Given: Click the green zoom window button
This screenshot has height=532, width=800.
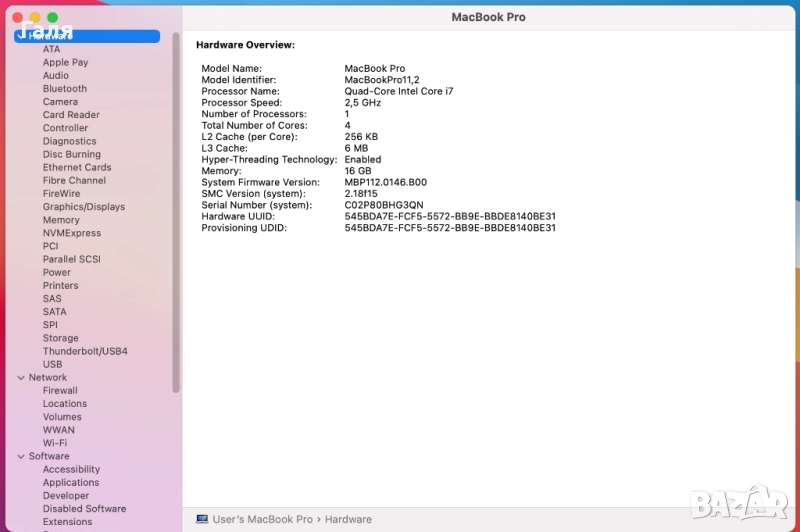Looking at the screenshot, I should tap(52, 18).
